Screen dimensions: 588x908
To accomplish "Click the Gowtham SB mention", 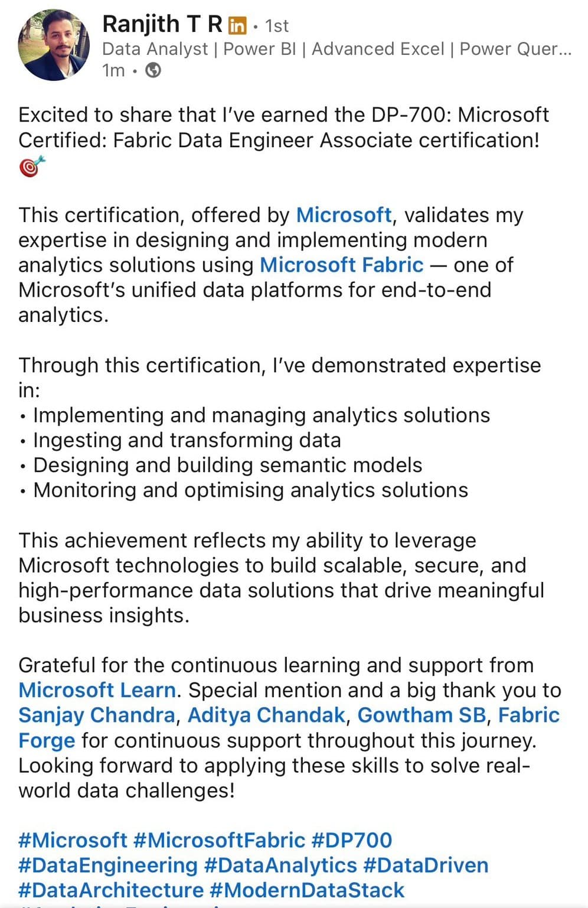I will pyautogui.click(x=422, y=715).
